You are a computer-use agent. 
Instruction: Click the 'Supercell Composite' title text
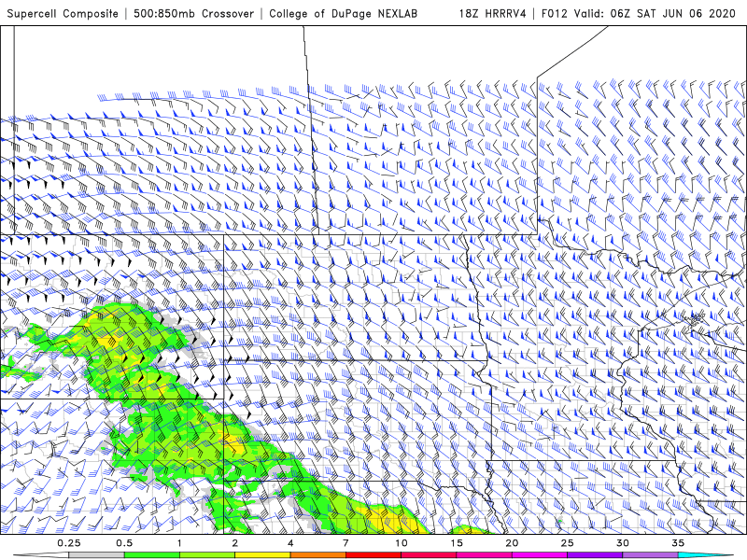pyautogui.click(x=63, y=14)
